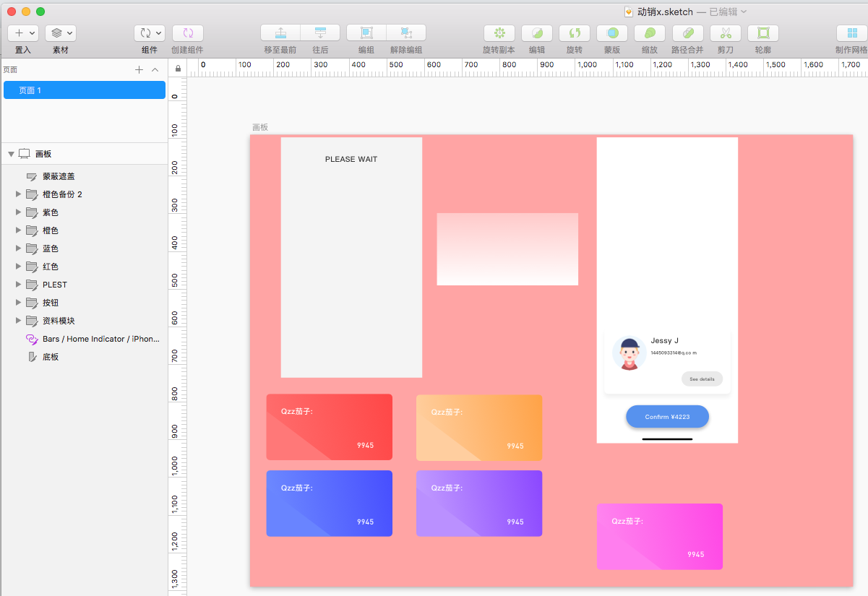Click the 制作网格 make grid icon

pyautogui.click(x=852, y=33)
